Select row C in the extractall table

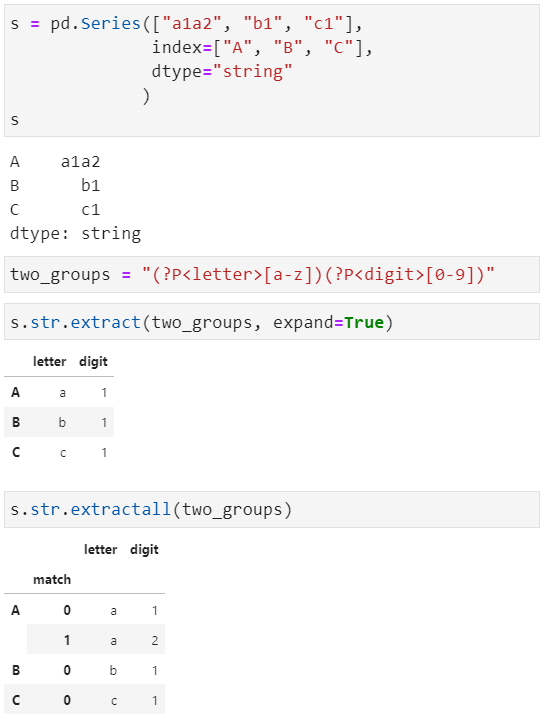click(x=84, y=700)
